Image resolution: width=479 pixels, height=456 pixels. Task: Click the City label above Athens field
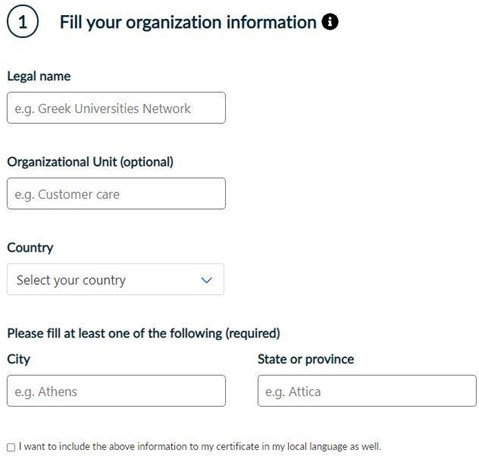coord(19,359)
